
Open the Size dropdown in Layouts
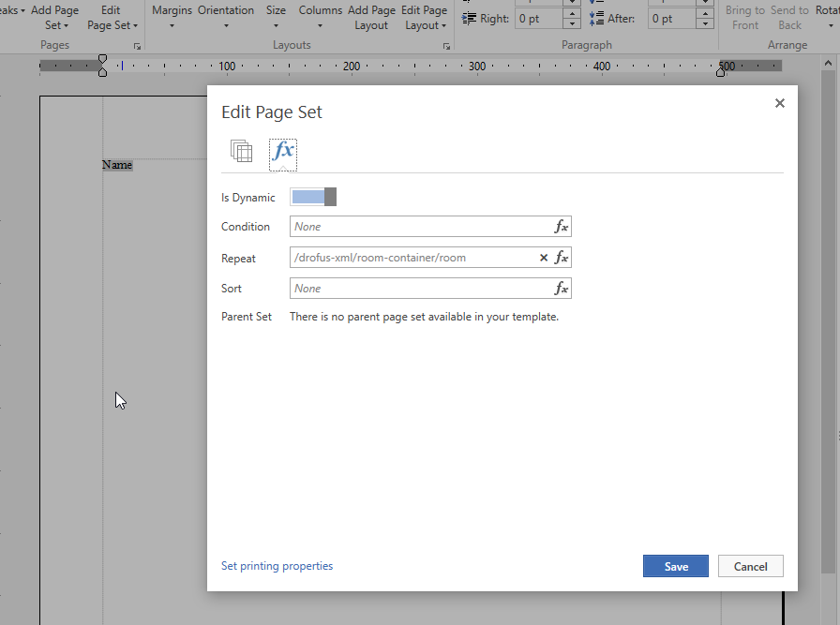276,17
